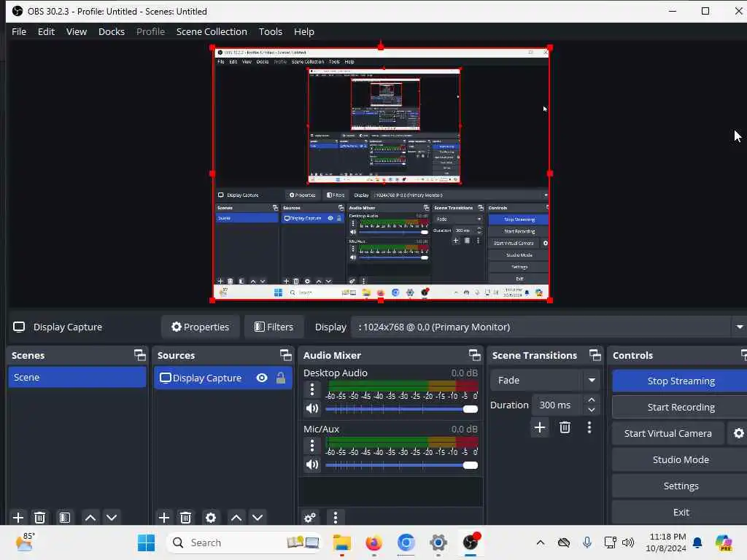Image resolution: width=747 pixels, height=560 pixels.
Task: Open OBS Settings button
Action: click(681, 486)
